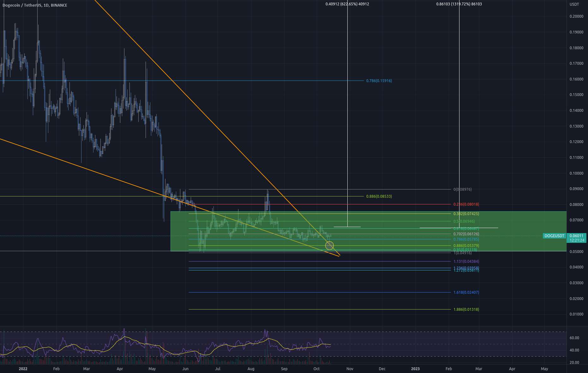
Task: Click the 2022 year label on time axis
Action: [x=23, y=369]
